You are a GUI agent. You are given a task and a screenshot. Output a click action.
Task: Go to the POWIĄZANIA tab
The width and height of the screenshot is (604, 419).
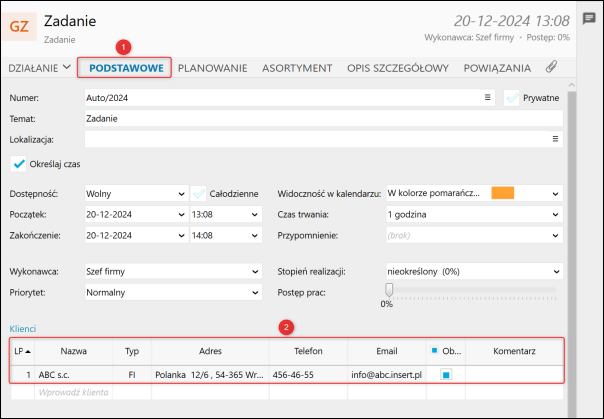(x=497, y=68)
